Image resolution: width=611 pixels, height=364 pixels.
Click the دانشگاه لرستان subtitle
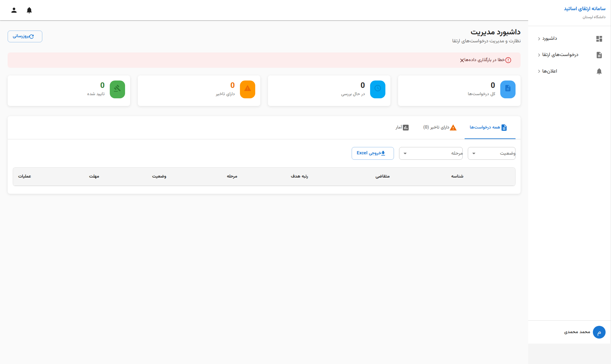pyautogui.click(x=594, y=17)
